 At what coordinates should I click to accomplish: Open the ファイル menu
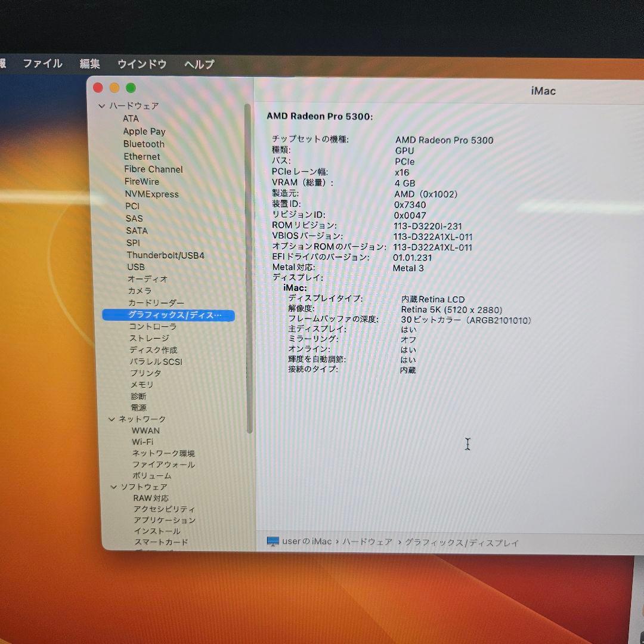(x=42, y=64)
